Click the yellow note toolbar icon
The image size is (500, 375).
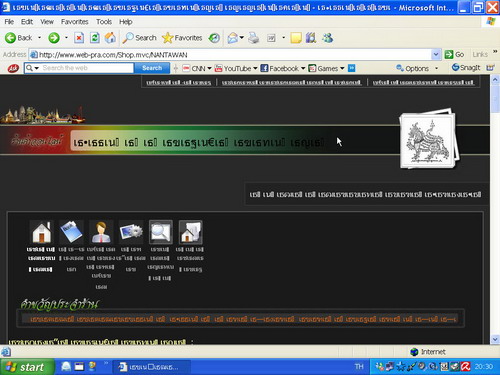click(296, 38)
